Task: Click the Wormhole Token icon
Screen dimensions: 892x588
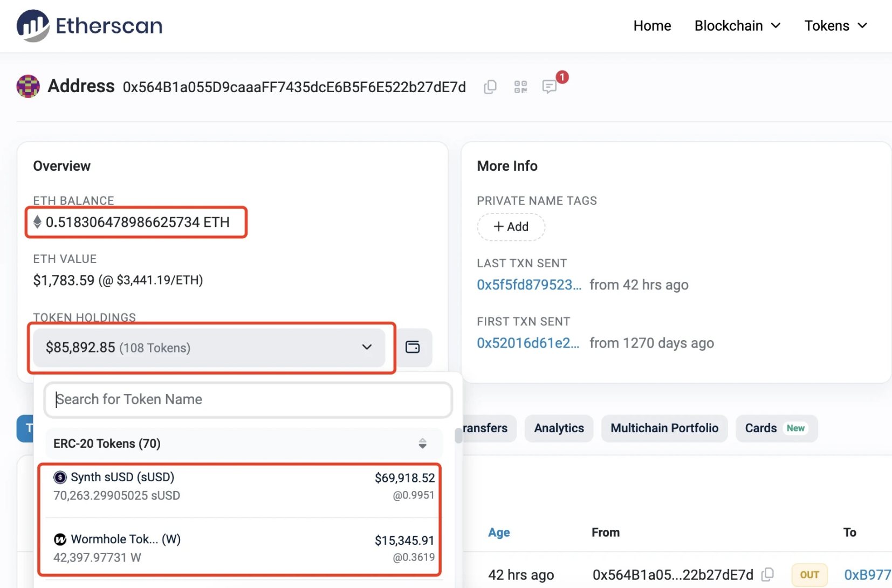Action: (x=60, y=539)
